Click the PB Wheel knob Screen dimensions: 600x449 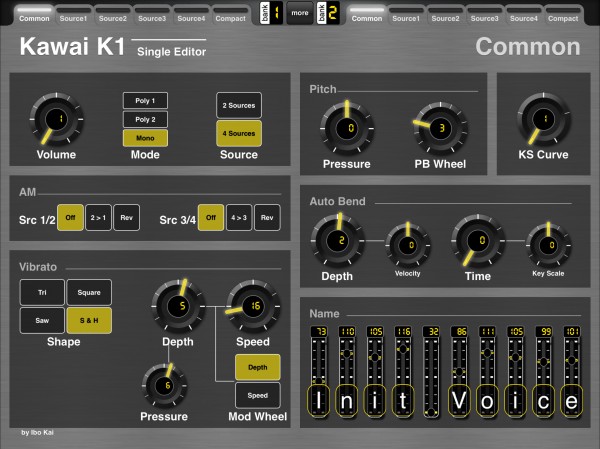[440, 128]
